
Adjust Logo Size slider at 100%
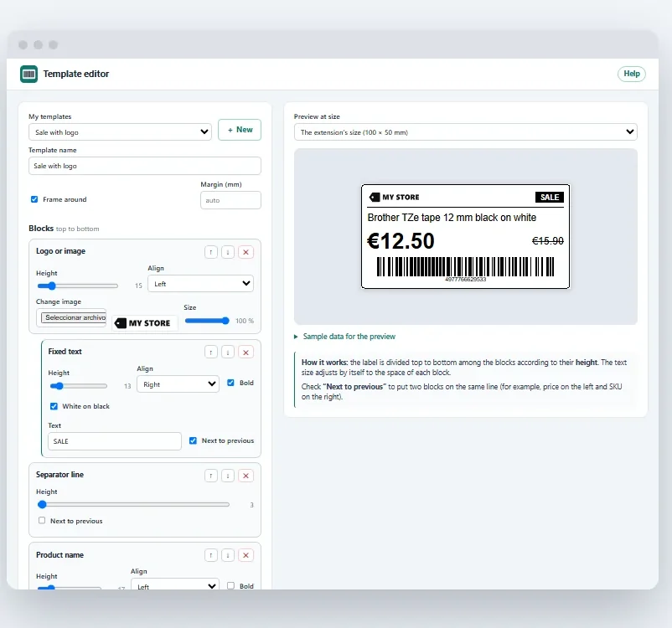(x=207, y=321)
